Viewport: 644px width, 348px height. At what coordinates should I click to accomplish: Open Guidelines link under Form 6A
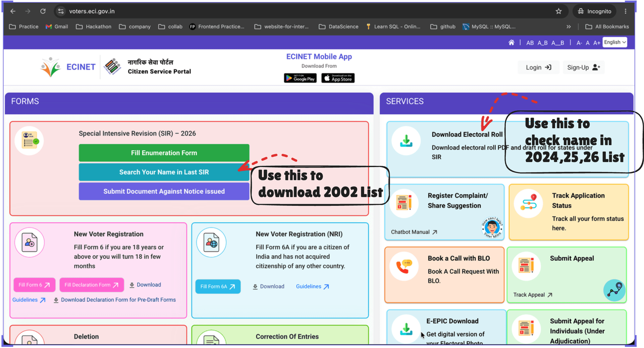[313, 287]
